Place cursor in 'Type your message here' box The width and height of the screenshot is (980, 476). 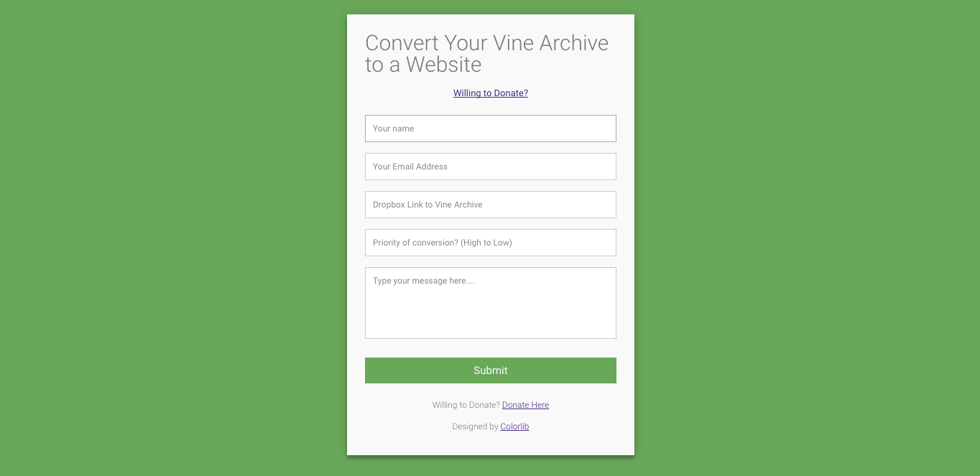pyautogui.click(x=490, y=303)
